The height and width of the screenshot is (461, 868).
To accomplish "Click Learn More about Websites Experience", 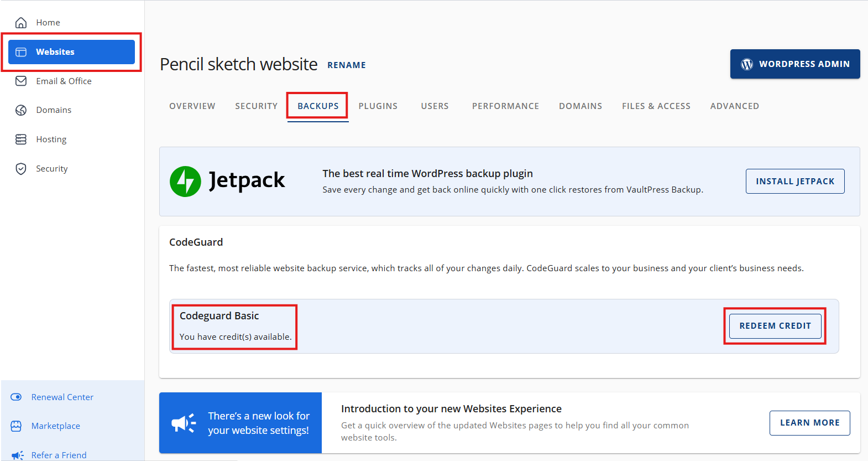I will [809, 423].
